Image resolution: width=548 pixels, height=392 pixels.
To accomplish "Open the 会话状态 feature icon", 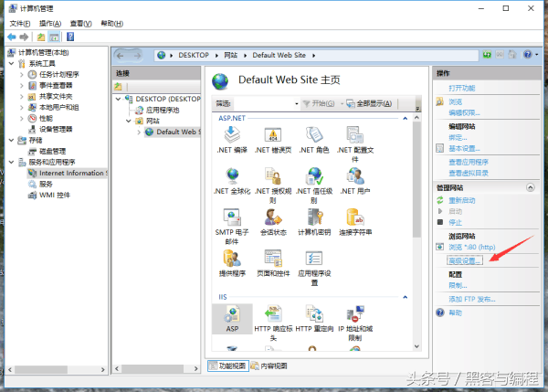I will coord(272,217).
